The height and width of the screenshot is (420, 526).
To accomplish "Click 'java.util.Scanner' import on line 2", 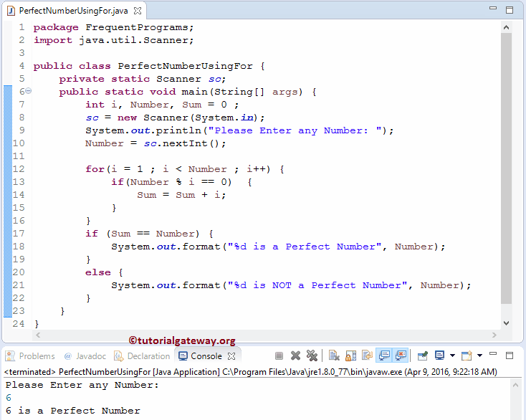I will pyautogui.click(x=133, y=40).
